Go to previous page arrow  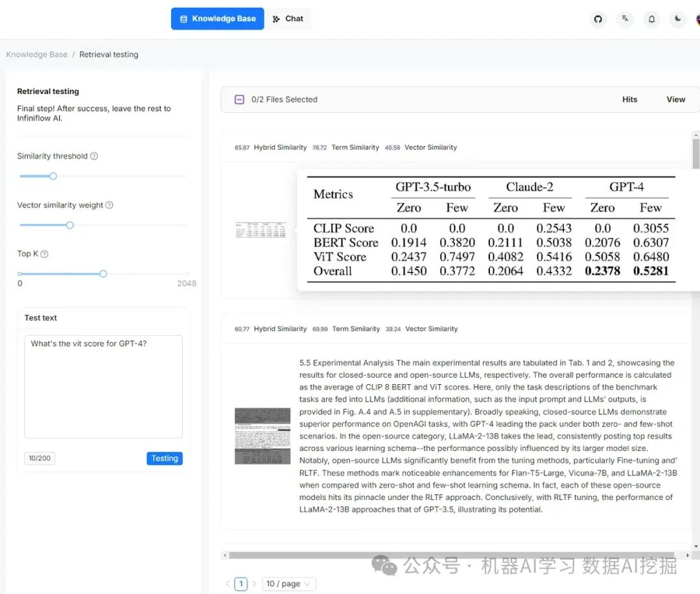tap(227, 584)
